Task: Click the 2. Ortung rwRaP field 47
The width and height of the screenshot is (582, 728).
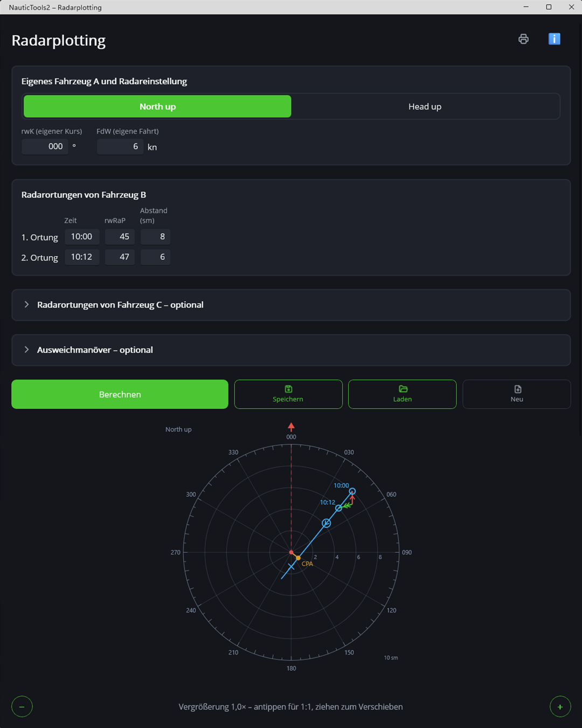Action: point(120,257)
